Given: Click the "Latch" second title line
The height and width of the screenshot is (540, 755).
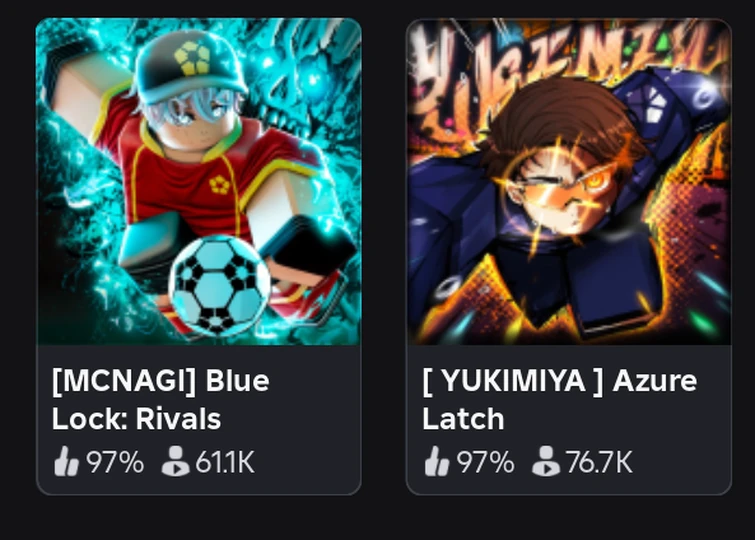Looking at the screenshot, I should pos(463,419).
